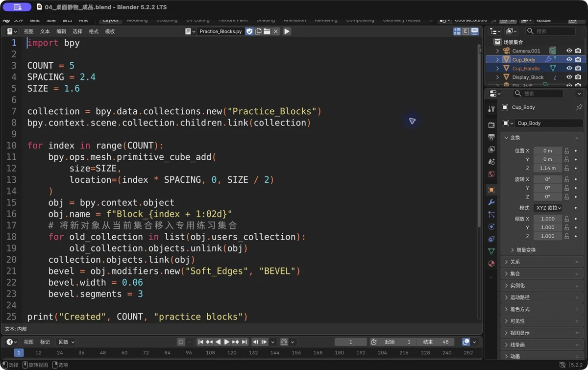Expand the Camera.001 outliner row
Screen dimensions: 588x370
coord(498,51)
